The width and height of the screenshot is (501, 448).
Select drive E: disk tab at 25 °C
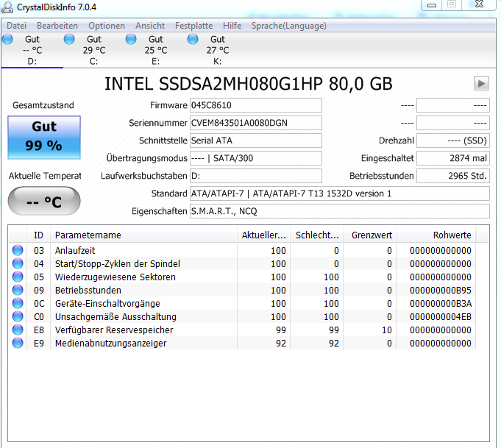point(156,50)
